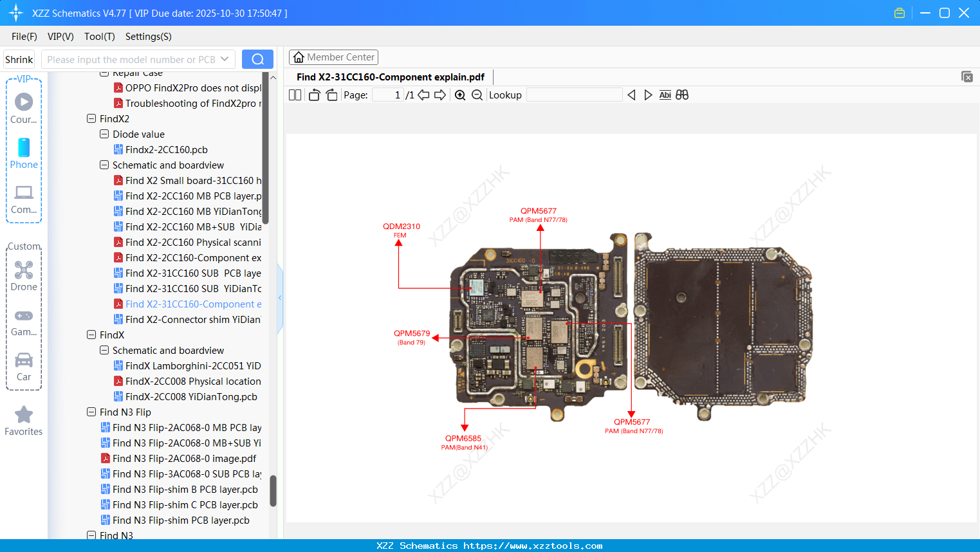Zoom in on the PDF page
This screenshot has height=552, width=980.
click(x=460, y=95)
